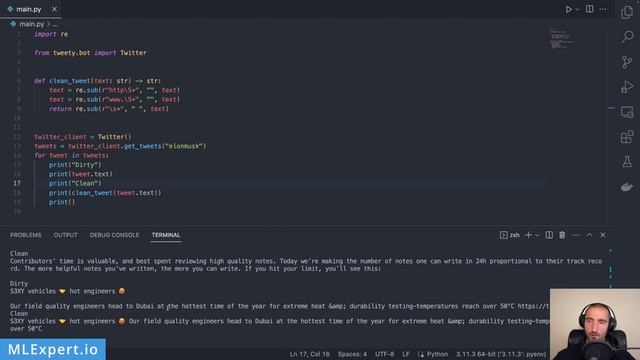Split the terminal panel
The image size is (640, 360).
[x=549, y=235]
